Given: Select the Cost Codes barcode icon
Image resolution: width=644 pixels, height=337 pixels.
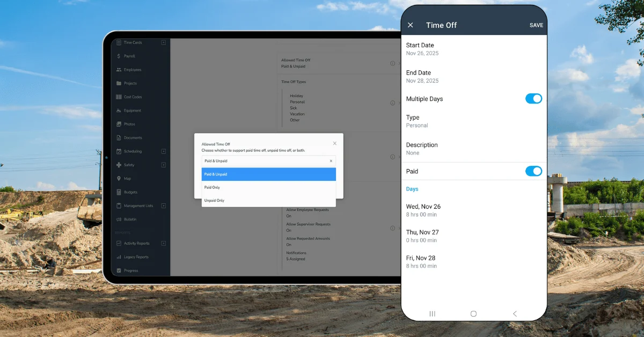Looking at the screenshot, I should [x=119, y=97].
